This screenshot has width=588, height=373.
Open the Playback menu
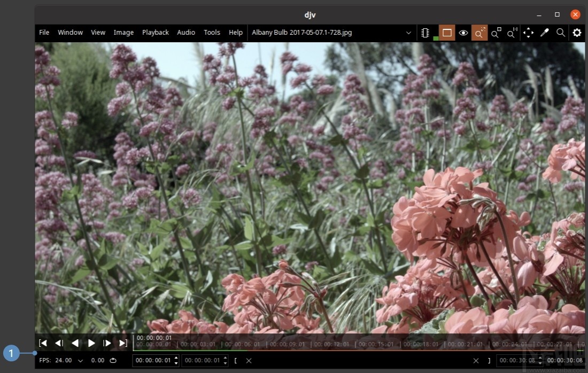pyautogui.click(x=155, y=33)
